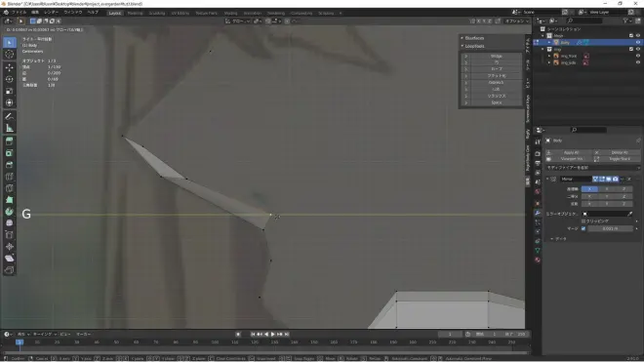Open the Modifier properties tab (wrench)
Viewport: 644px width, 362px height.
[x=538, y=213]
